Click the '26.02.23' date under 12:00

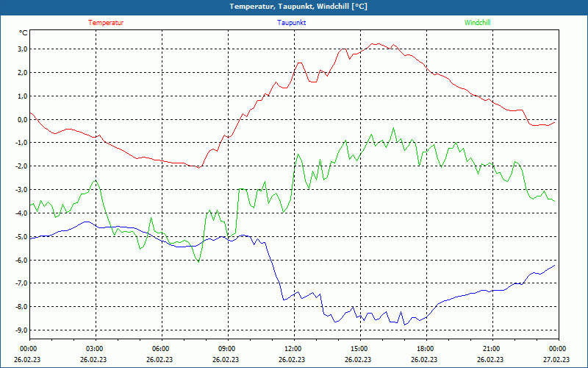coord(292,359)
